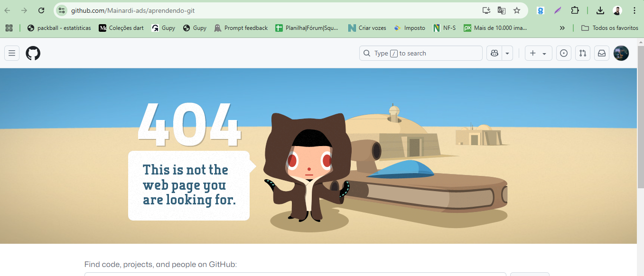Reload the page with the refresh icon

point(41,10)
